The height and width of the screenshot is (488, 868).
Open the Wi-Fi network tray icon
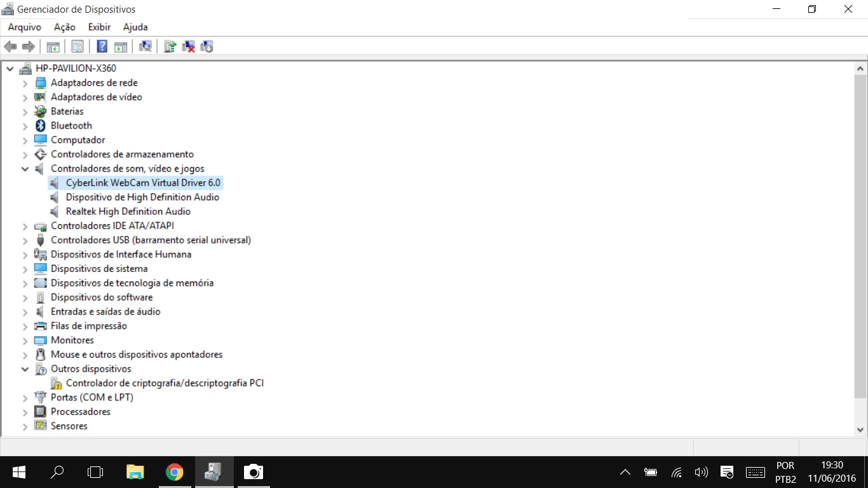(677, 472)
